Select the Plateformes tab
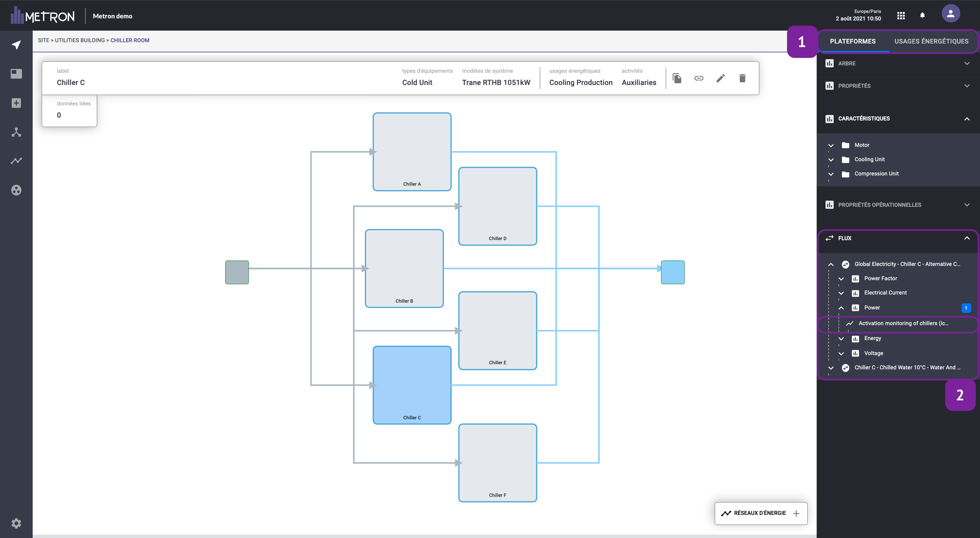Screen dimensions: 980x538 click(x=852, y=41)
